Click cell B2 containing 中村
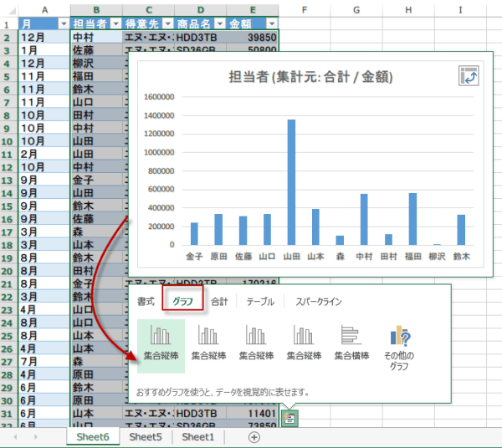This screenshot has width=502, height=448. pos(96,38)
